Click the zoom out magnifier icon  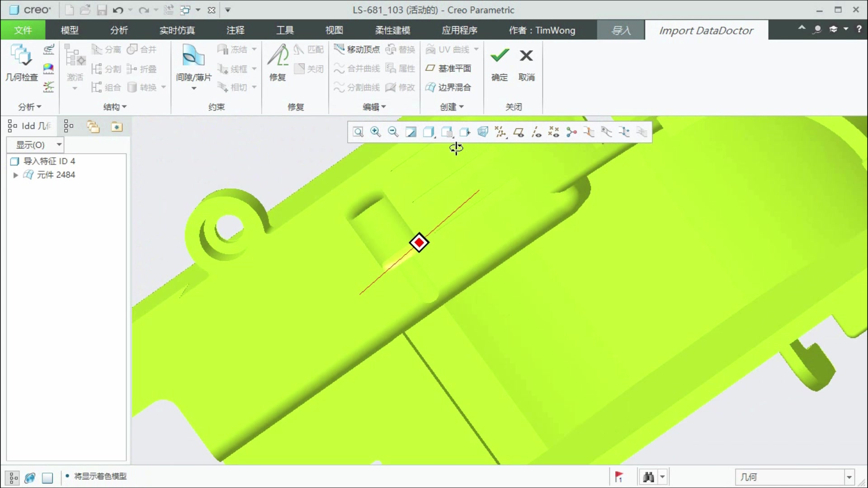[x=393, y=132]
